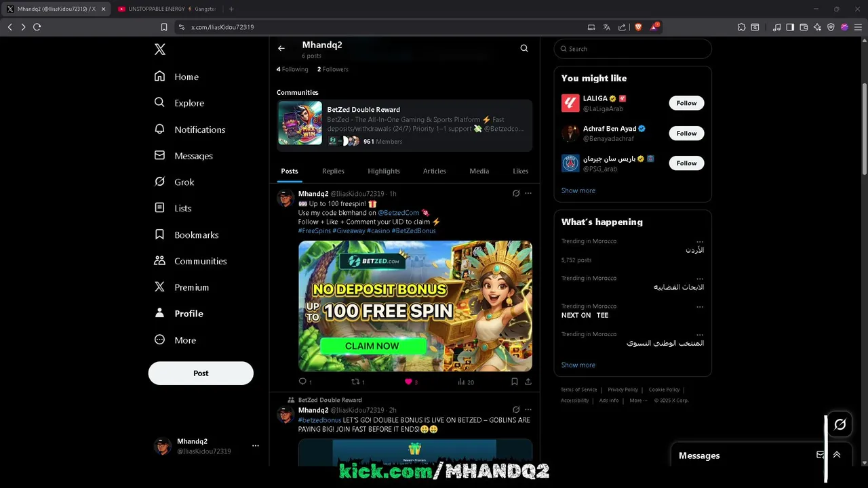The width and height of the screenshot is (868, 488).
Task: Open more options on Double Bonus post
Action: coord(528,410)
